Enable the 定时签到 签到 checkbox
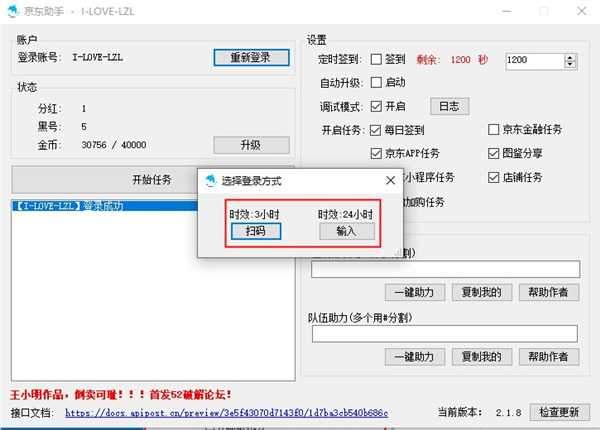 tap(376, 60)
